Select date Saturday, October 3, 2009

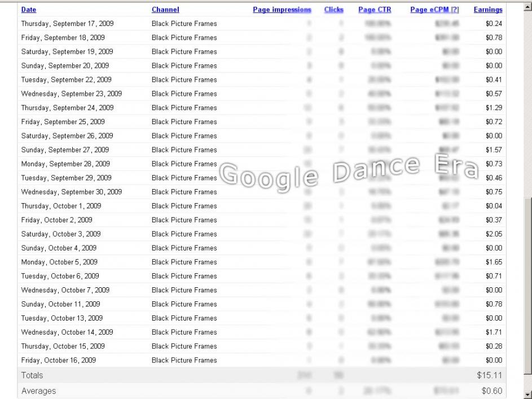pyautogui.click(x=61, y=234)
